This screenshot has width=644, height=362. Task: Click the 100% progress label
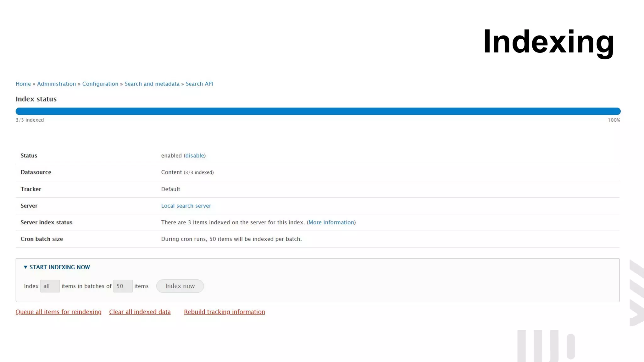point(614,120)
